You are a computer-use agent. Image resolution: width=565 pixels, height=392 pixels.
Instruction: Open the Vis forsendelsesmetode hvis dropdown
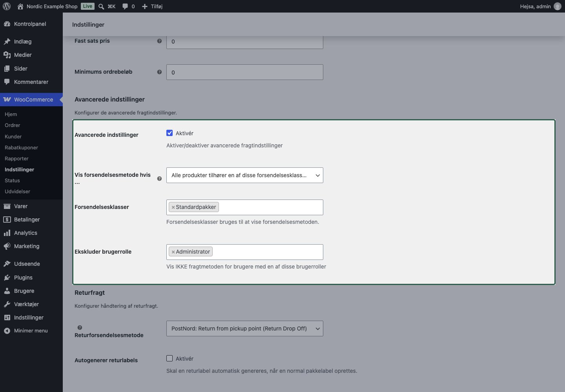(245, 175)
